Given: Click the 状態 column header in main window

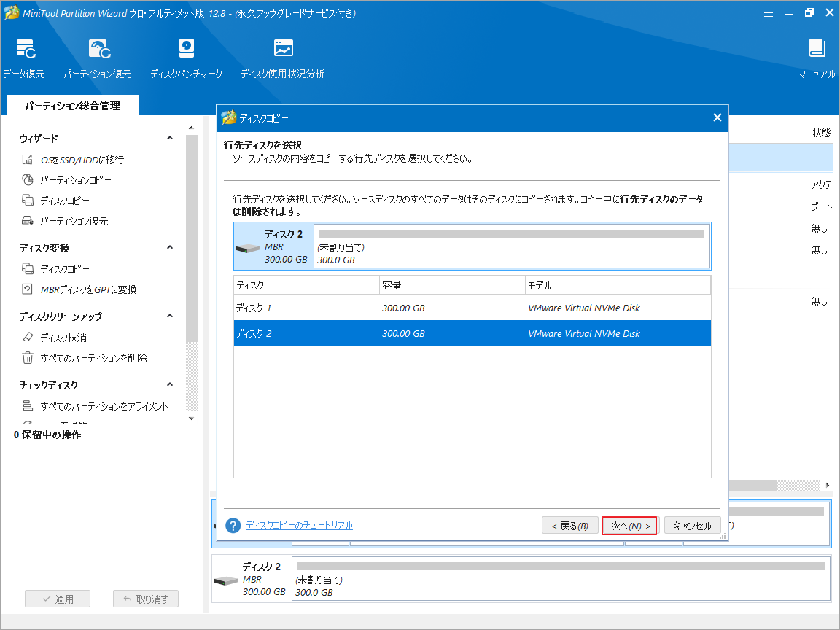Looking at the screenshot, I should tap(822, 132).
